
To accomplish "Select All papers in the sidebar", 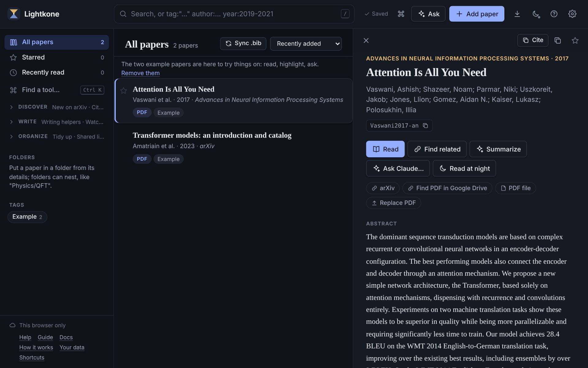I will click(x=57, y=42).
